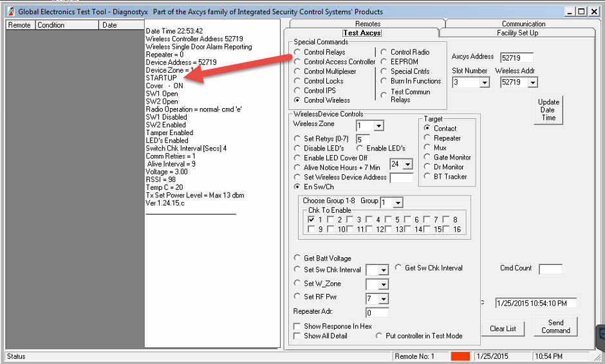Click the Clear List button

503,329
